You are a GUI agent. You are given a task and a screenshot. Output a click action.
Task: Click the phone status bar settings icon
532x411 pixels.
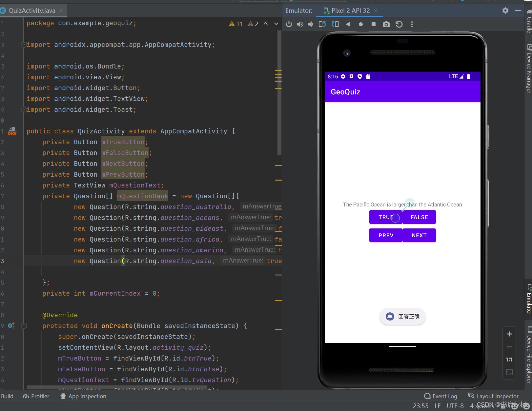coord(343,76)
